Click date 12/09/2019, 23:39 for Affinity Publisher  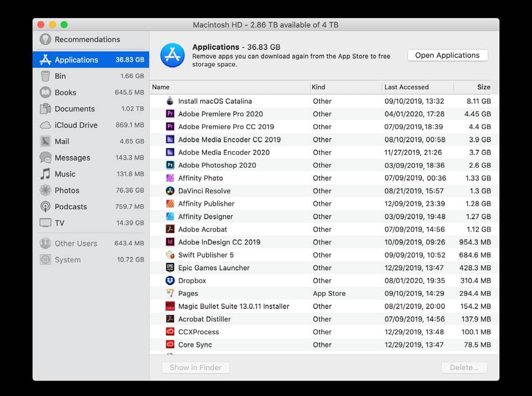coord(415,204)
